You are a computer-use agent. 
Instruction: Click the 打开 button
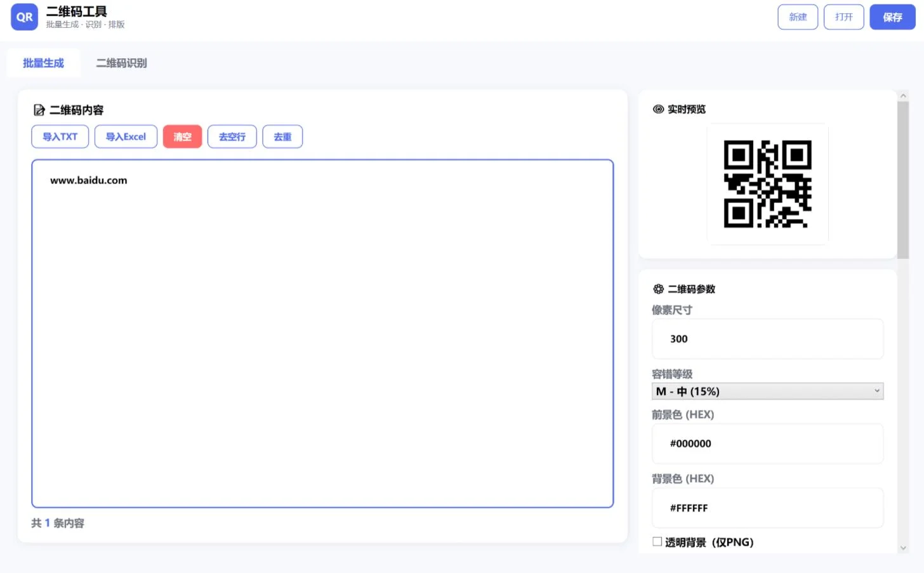[843, 17]
